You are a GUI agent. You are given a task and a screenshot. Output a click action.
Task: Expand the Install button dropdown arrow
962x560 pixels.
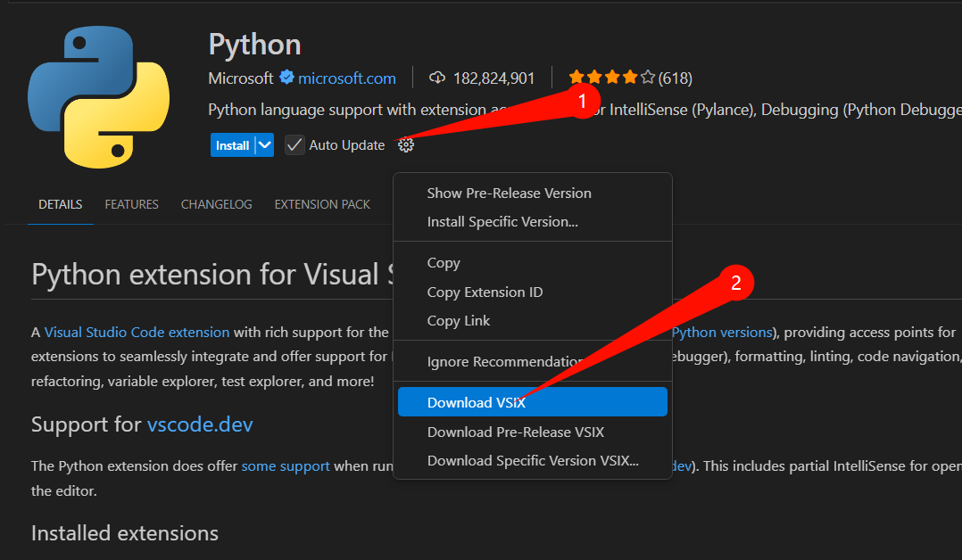coord(264,145)
